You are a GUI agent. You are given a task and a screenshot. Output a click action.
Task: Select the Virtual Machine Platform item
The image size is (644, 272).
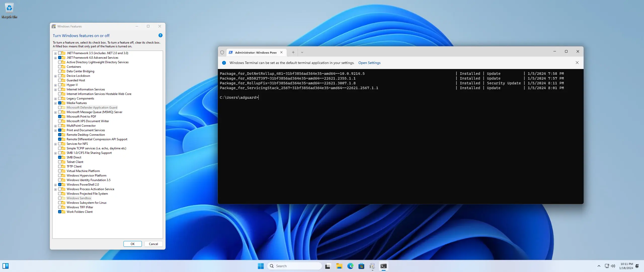[83, 171]
